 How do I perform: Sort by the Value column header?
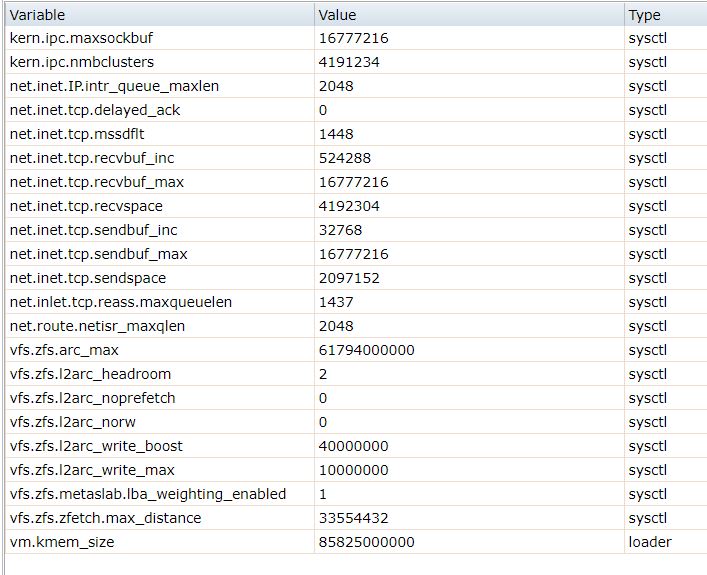point(469,15)
